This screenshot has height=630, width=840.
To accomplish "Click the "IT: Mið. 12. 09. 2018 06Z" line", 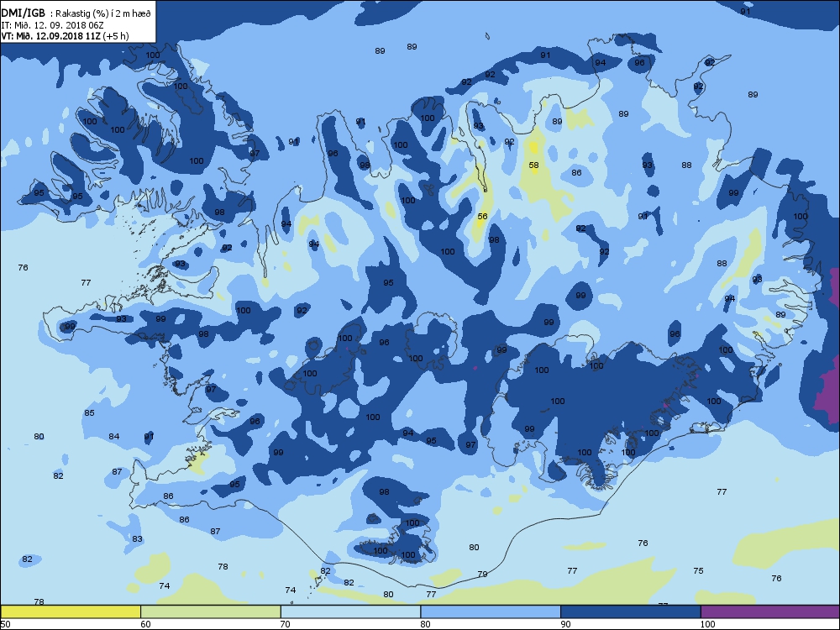I will [x=52, y=25].
